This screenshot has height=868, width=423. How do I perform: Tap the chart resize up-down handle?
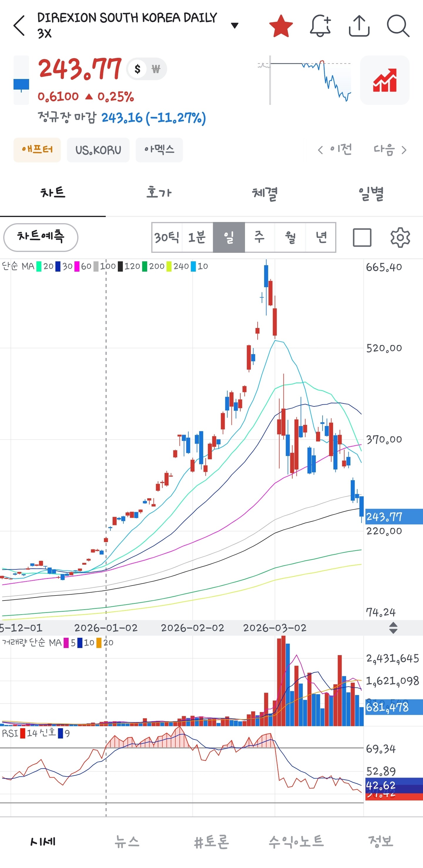pos(393,628)
